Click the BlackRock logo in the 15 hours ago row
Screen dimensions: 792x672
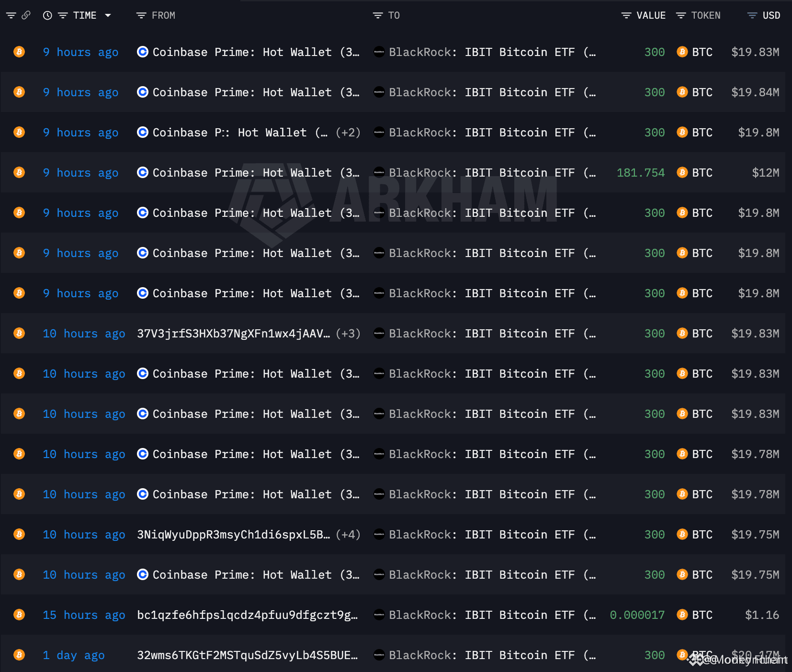[x=379, y=615]
